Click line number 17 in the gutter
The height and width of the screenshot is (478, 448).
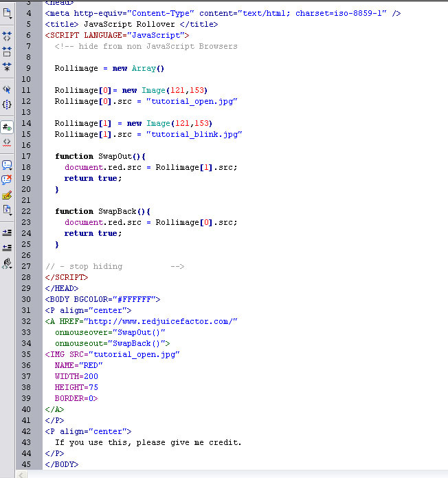[26, 156]
